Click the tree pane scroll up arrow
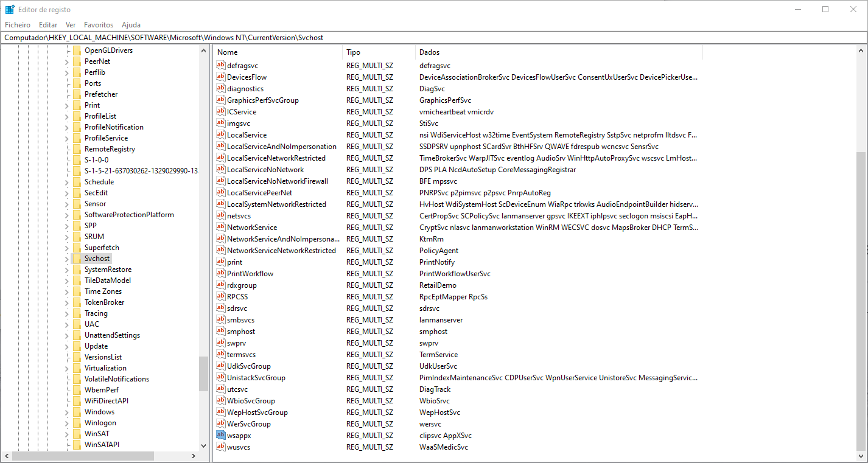868x463 pixels. [x=203, y=51]
